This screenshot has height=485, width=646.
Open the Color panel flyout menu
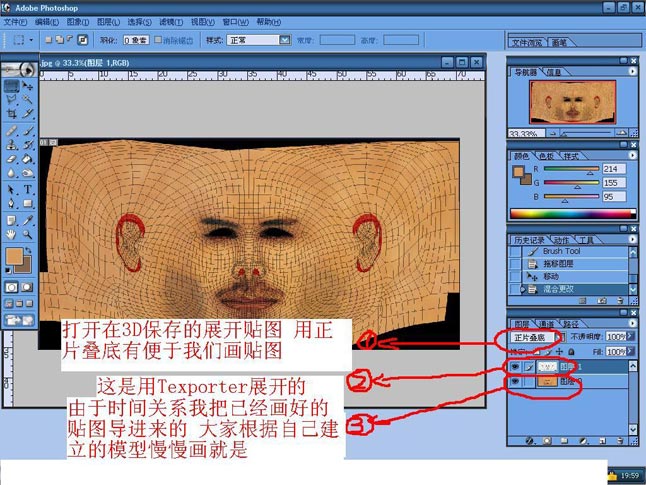632,155
